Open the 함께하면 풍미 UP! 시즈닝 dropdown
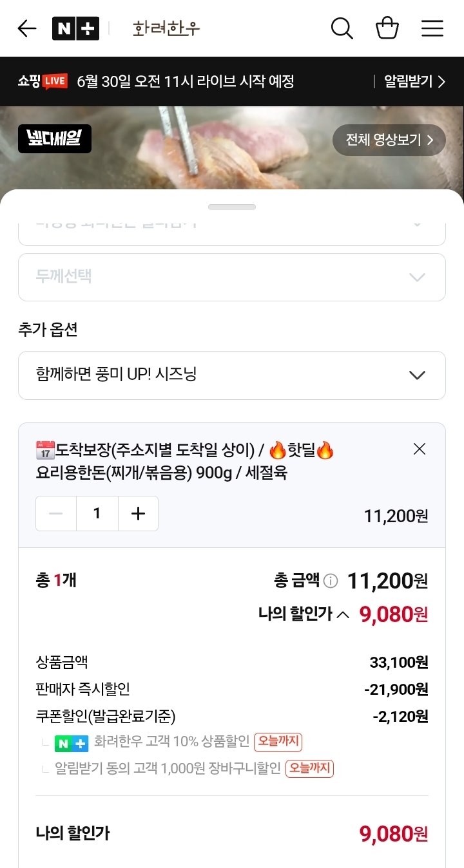Image resolution: width=464 pixels, height=868 pixels. click(x=232, y=375)
